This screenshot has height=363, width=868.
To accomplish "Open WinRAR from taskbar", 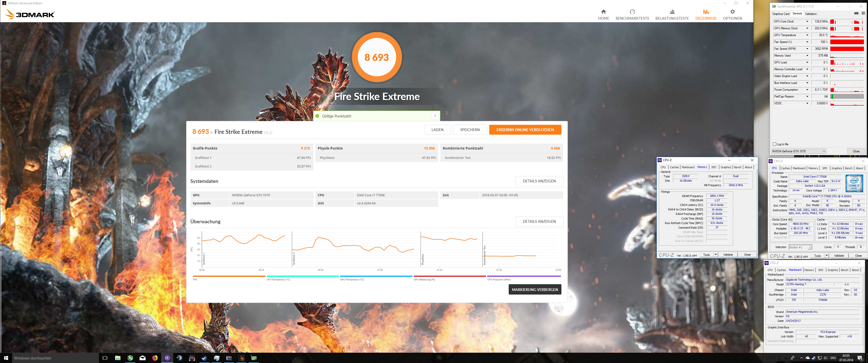I will pos(229,358).
